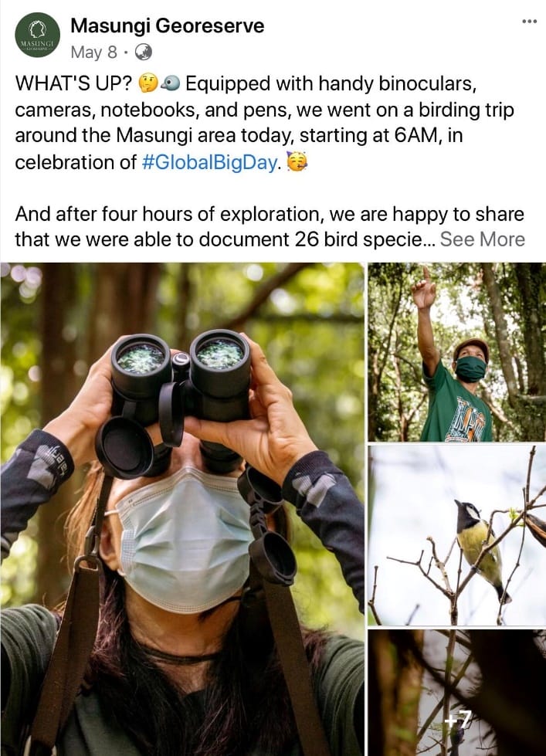Click the post text starting WHAT'S UP?
Image resolution: width=546 pixels, height=756 pixels.
pyautogui.click(x=264, y=123)
